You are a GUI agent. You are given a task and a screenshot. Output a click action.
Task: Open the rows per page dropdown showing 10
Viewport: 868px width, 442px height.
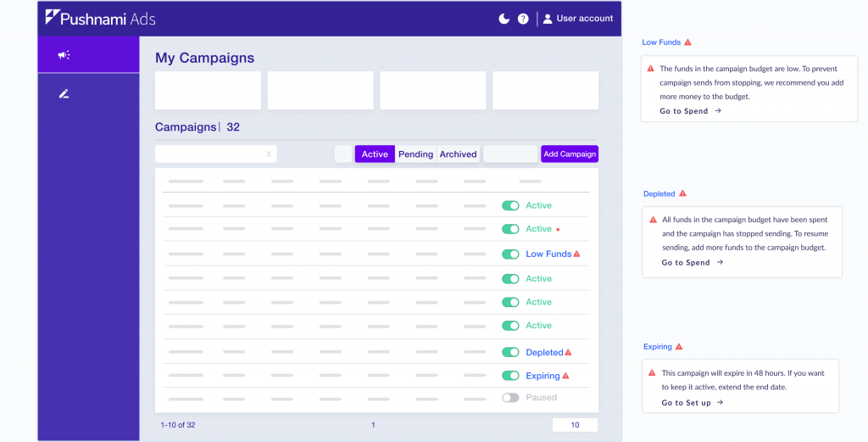click(x=575, y=425)
